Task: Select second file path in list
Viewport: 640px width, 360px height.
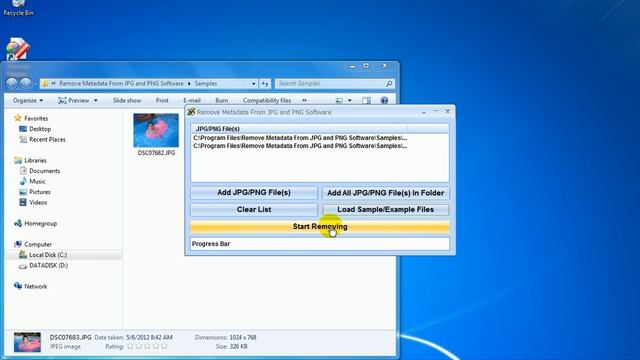Action: [300, 146]
